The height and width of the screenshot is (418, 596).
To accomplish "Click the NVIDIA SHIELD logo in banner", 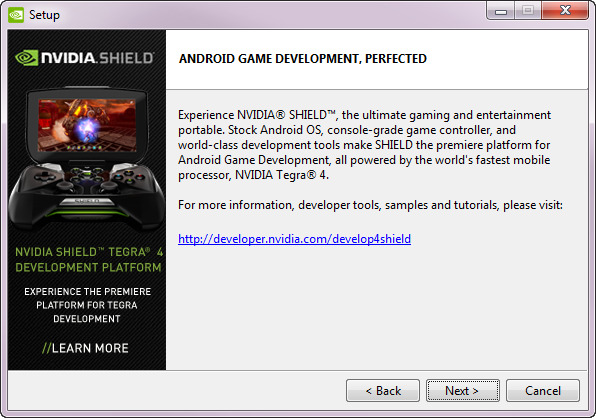I will point(85,58).
